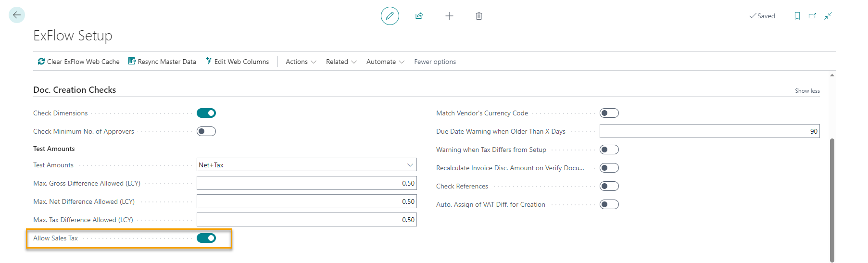
Task: Open page in new window icon
Action: click(x=813, y=16)
